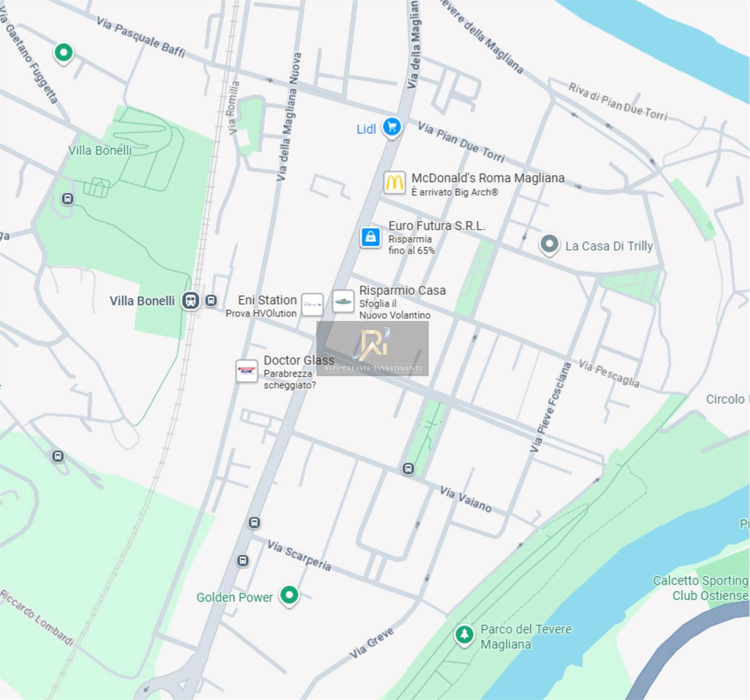This screenshot has width=750, height=700.
Task: Select the Villa Bonelli park label
Action: (100, 150)
